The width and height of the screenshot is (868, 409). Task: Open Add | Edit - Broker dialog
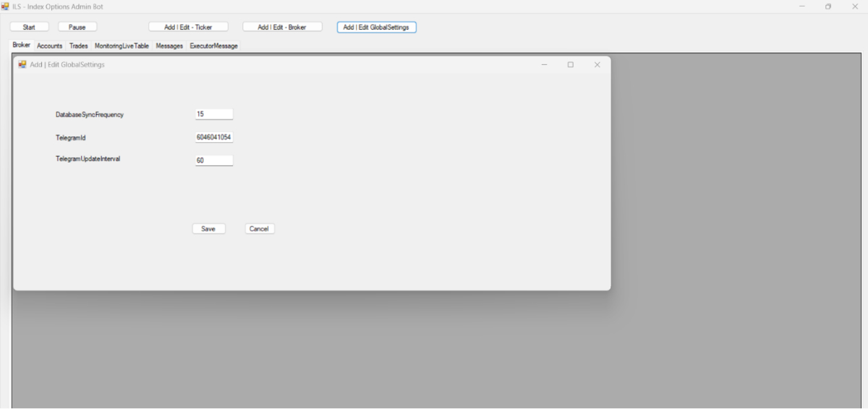[282, 27]
